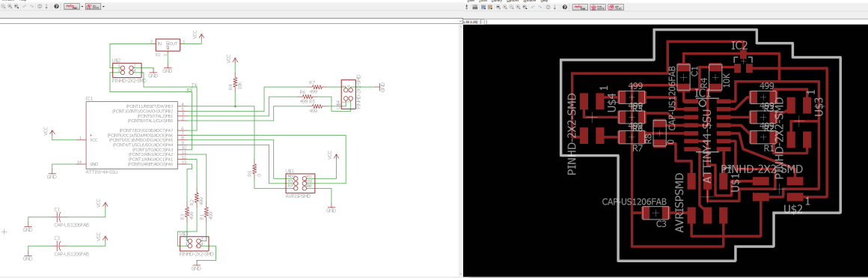Open Library menu in board window
The height and width of the screenshot is (278, 868).
coord(497,1)
